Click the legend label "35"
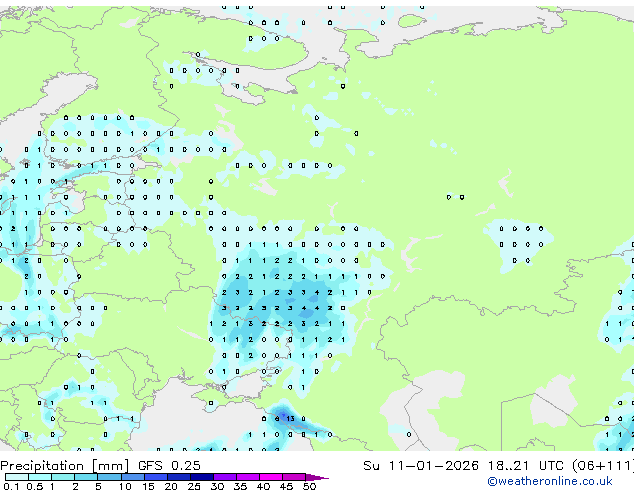 [x=240, y=486]
